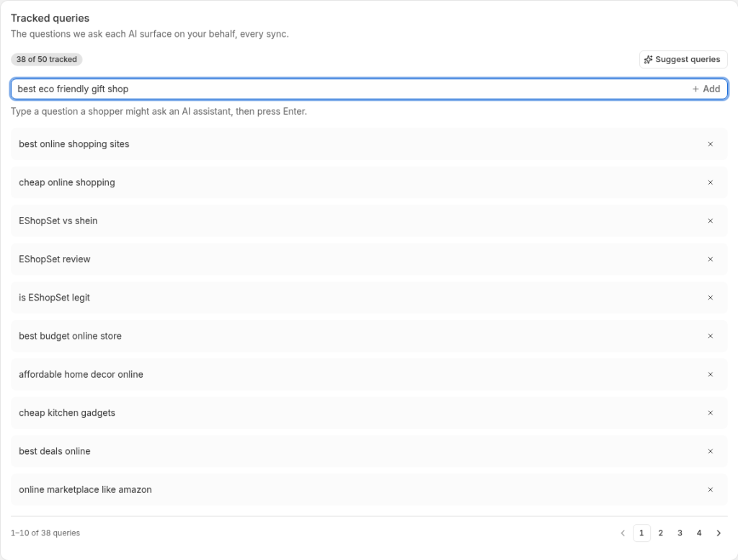Remove the 'best online shopping sites' query
Screen dimensions: 738x560
[x=710, y=144]
